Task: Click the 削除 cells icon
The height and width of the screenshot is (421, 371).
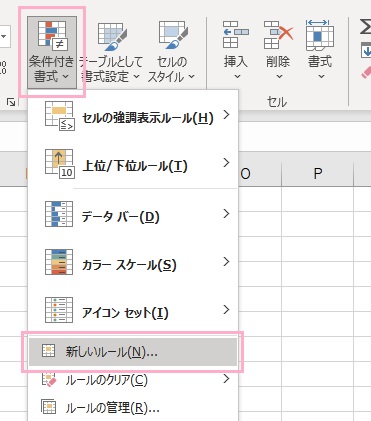Action: pyautogui.click(x=278, y=35)
